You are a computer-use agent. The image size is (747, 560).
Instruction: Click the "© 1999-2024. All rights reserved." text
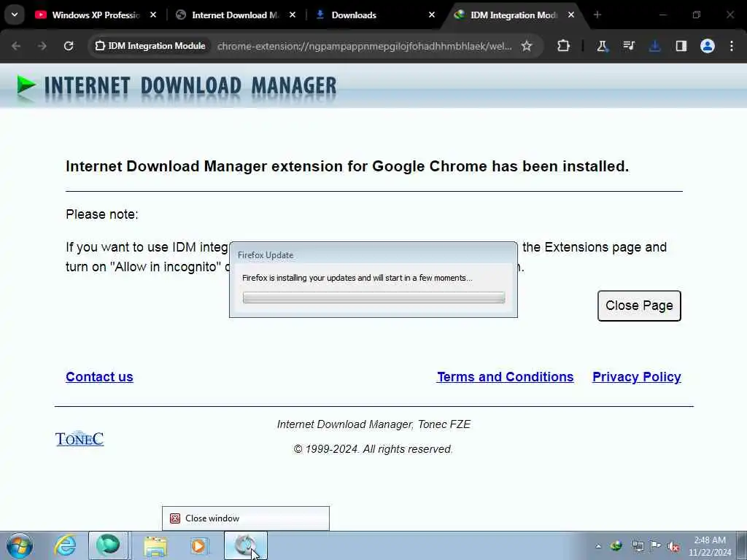tap(373, 449)
